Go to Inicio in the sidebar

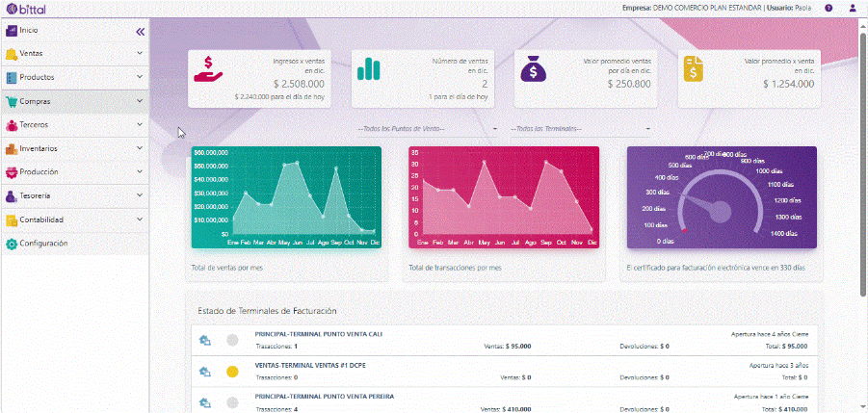point(29,31)
